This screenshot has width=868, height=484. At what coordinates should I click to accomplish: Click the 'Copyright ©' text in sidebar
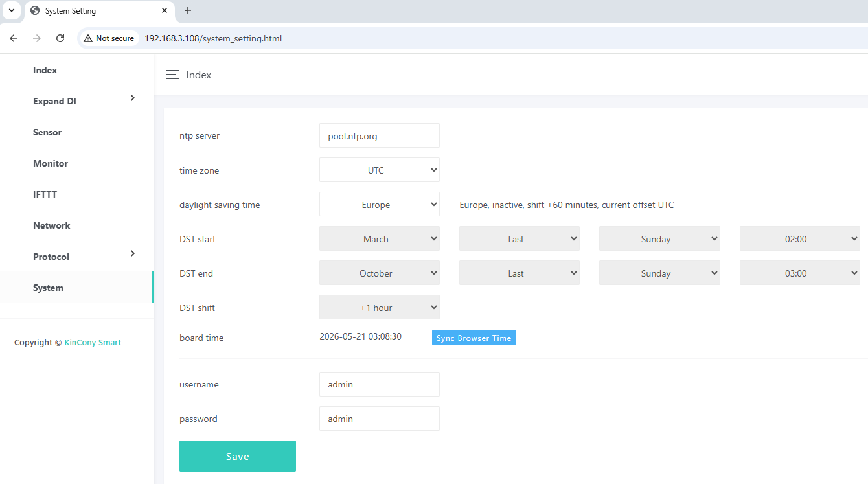pos(38,342)
